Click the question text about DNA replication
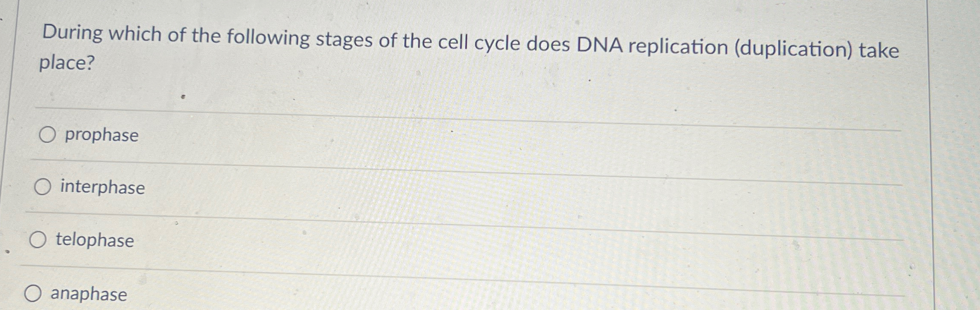 (471, 43)
